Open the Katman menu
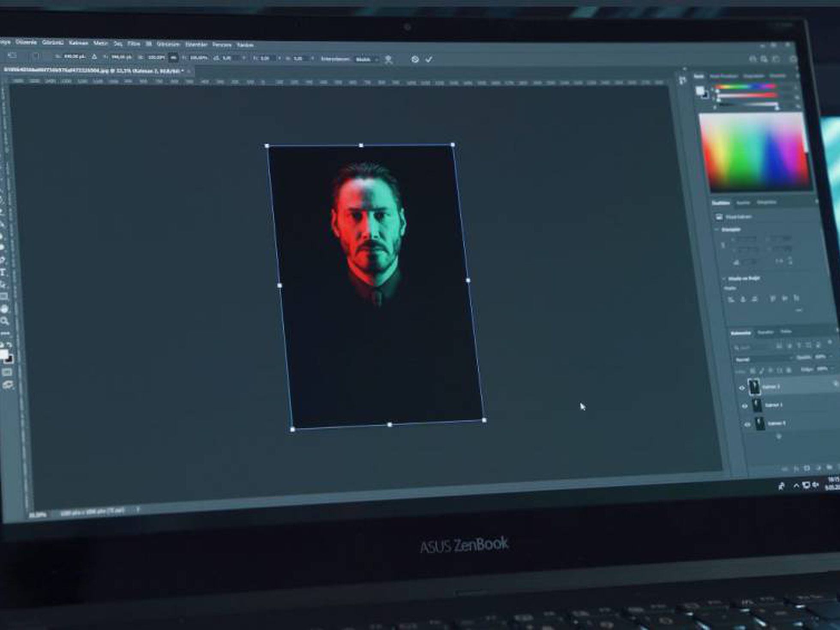 (x=78, y=43)
